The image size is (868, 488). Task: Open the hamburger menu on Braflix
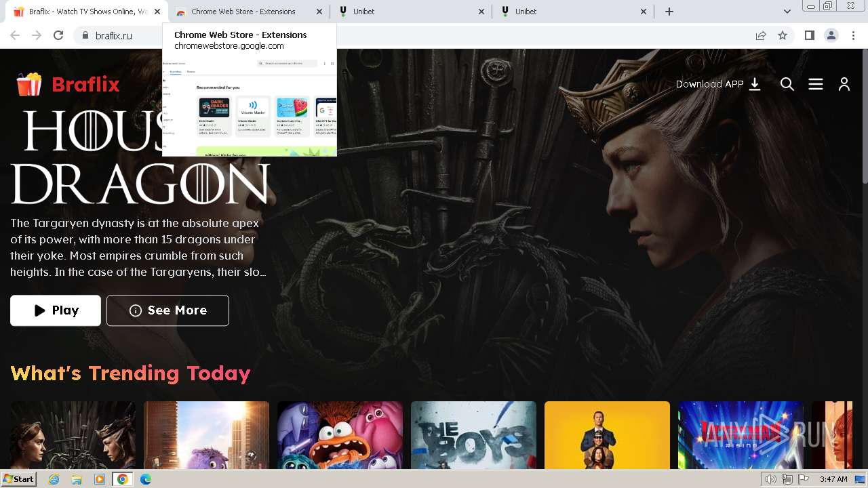[x=816, y=84]
